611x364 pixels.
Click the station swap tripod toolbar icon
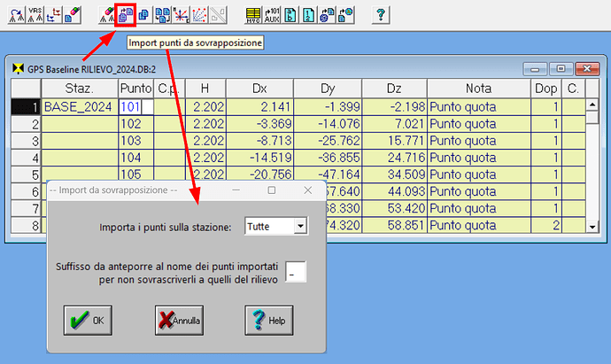tap(17, 15)
